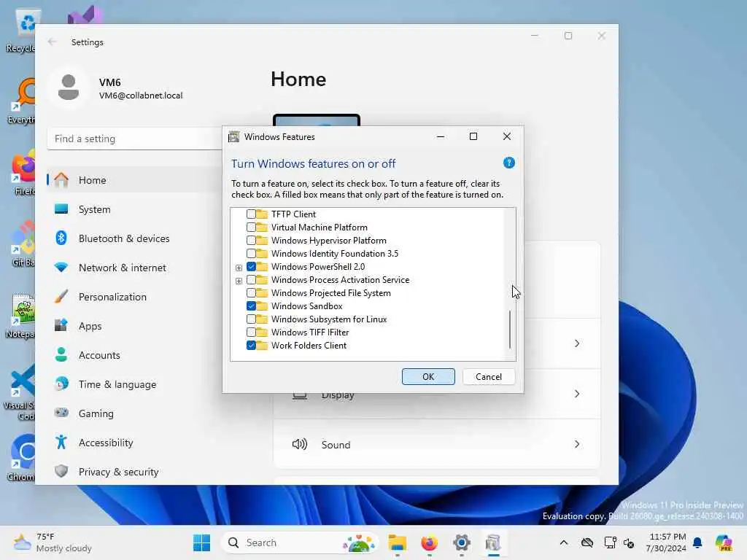The image size is (747, 560).
Task: Enable Windows Subsystem for Linux
Action: point(251,319)
